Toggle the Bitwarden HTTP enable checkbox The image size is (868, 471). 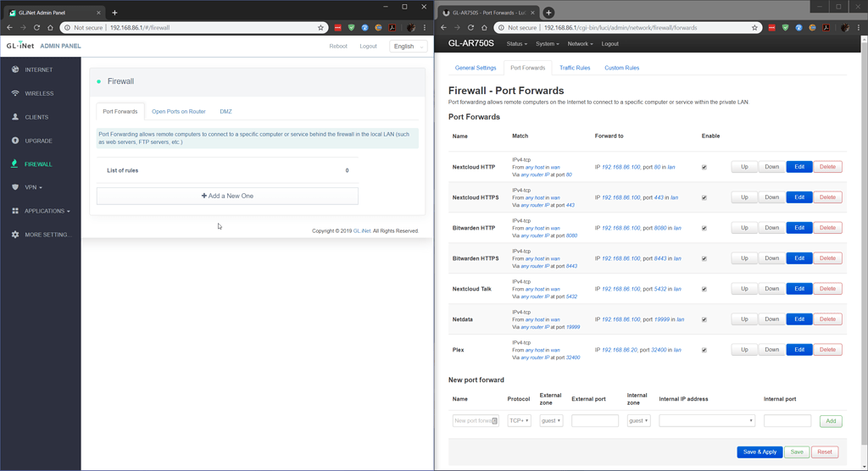click(704, 228)
